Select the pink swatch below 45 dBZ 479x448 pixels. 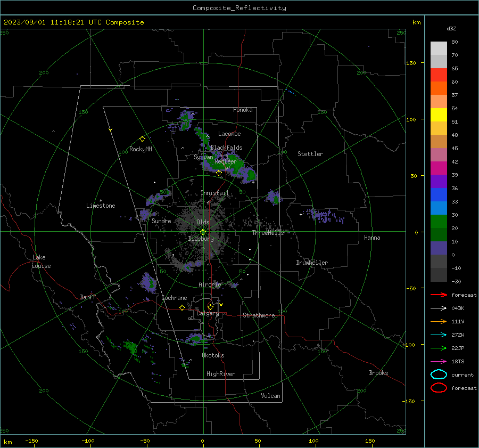pyautogui.click(x=439, y=154)
